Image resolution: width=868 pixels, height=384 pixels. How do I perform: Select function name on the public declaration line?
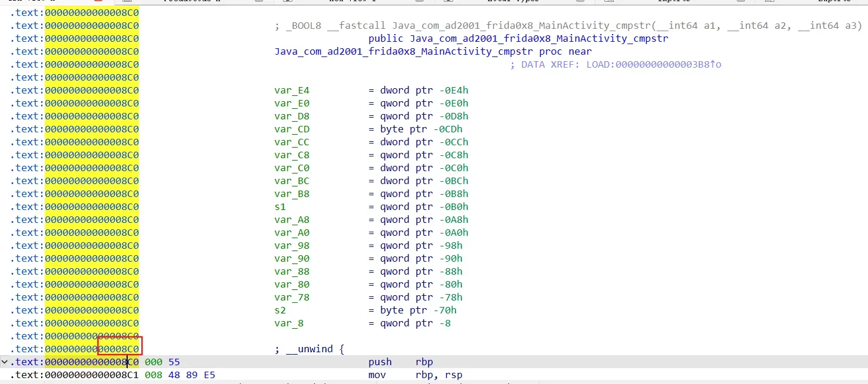[538, 39]
